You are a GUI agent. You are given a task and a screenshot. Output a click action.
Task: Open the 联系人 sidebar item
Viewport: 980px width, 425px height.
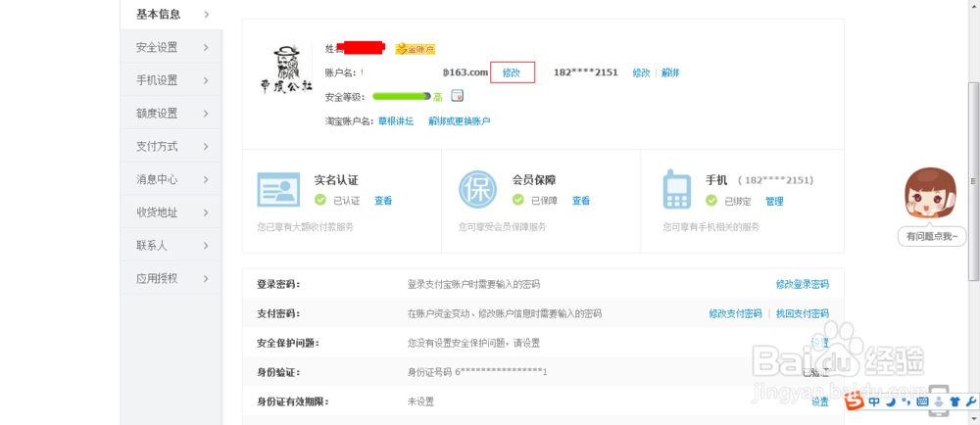click(171, 246)
